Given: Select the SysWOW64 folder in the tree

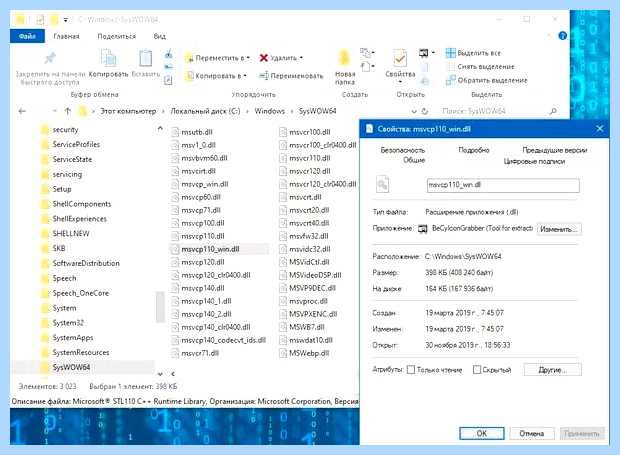Looking at the screenshot, I should point(71,367).
